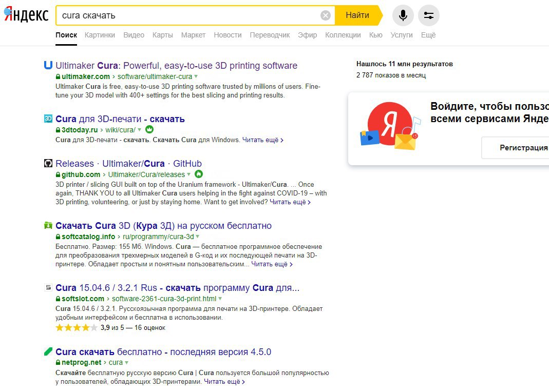
Task: Expand the arrow menu after 3dtoday.ru wiki/cura/
Action: (x=139, y=130)
